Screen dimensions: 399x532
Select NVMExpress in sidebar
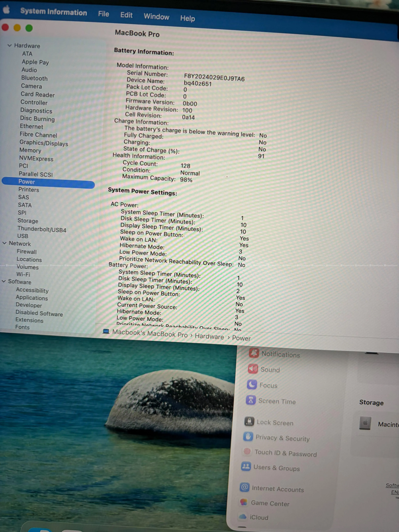click(x=36, y=158)
